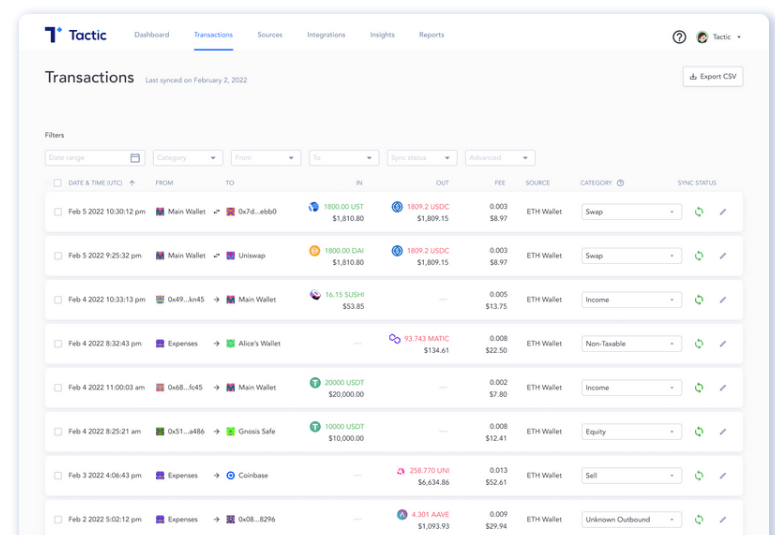This screenshot has width=775, height=535.
Task: Select the Transactions tab
Action: [x=213, y=35]
